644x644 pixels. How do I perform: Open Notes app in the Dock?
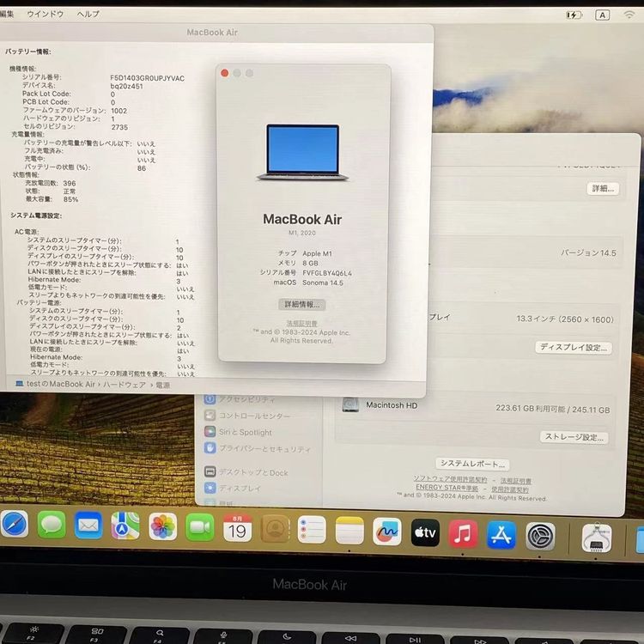tap(349, 531)
